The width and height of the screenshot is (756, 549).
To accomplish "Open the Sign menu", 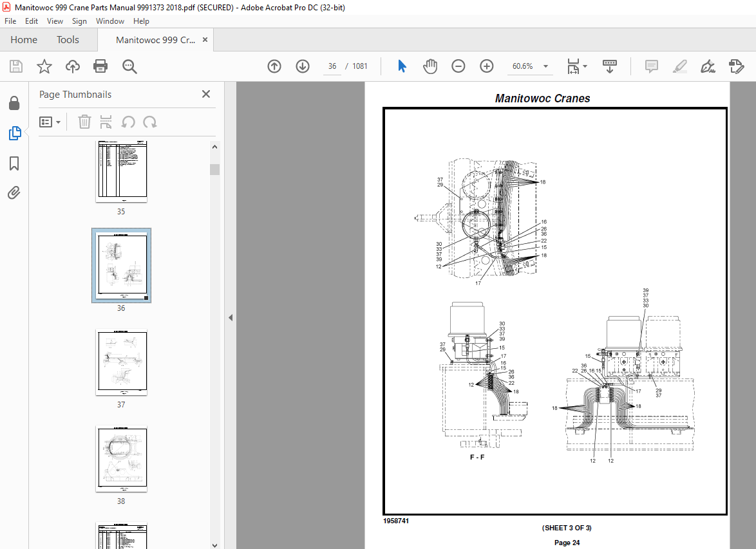I will [79, 21].
